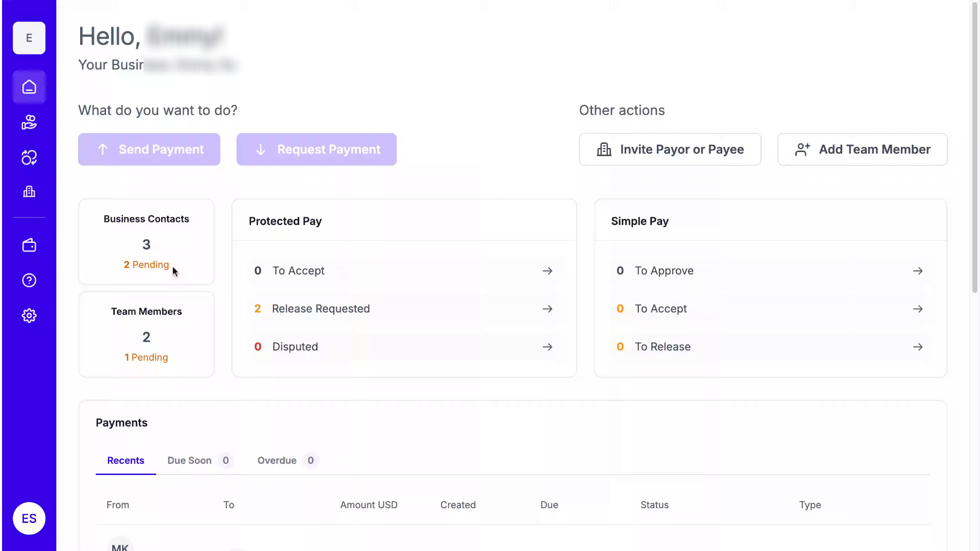Open the business building sidebar icon
Screen dimensions: 980x551
pyautogui.click(x=29, y=192)
